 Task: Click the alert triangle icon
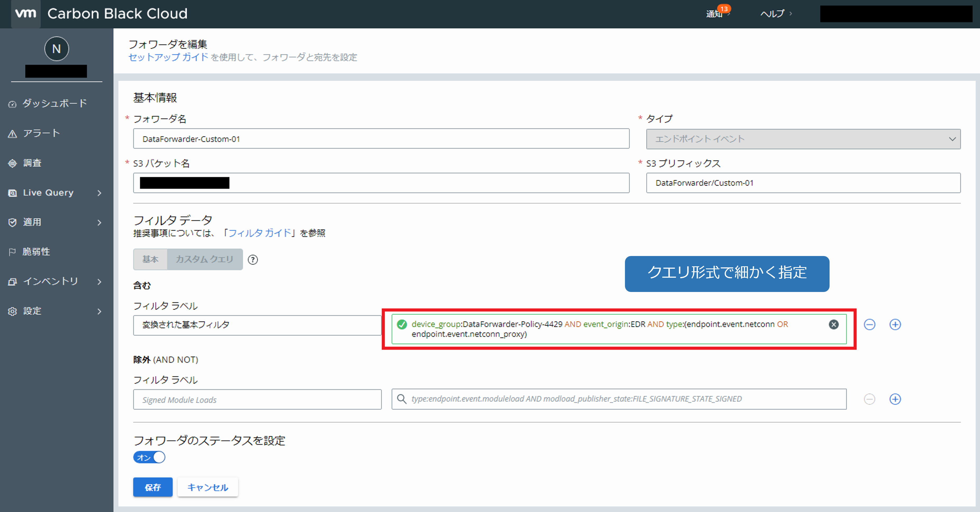click(x=12, y=134)
